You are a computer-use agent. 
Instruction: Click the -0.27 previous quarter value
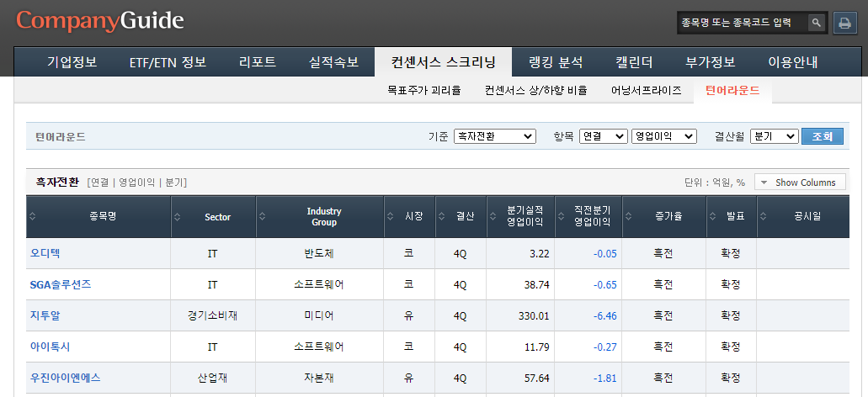(604, 347)
